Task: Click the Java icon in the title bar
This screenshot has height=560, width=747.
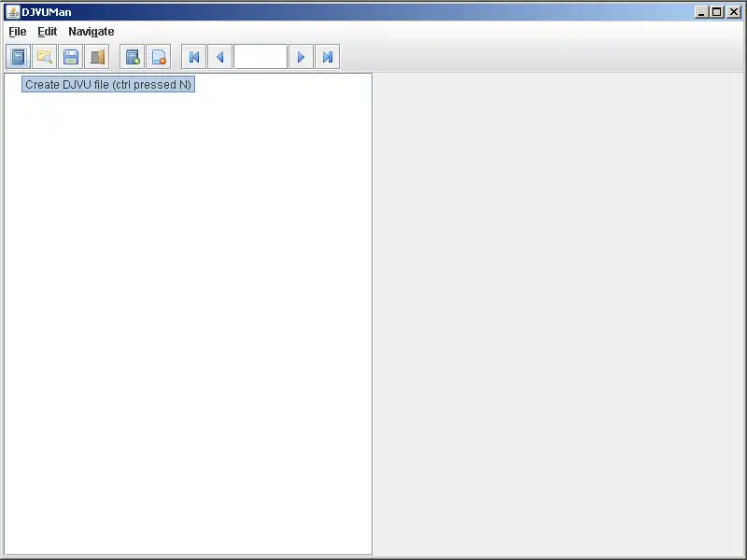Action: point(13,12)
